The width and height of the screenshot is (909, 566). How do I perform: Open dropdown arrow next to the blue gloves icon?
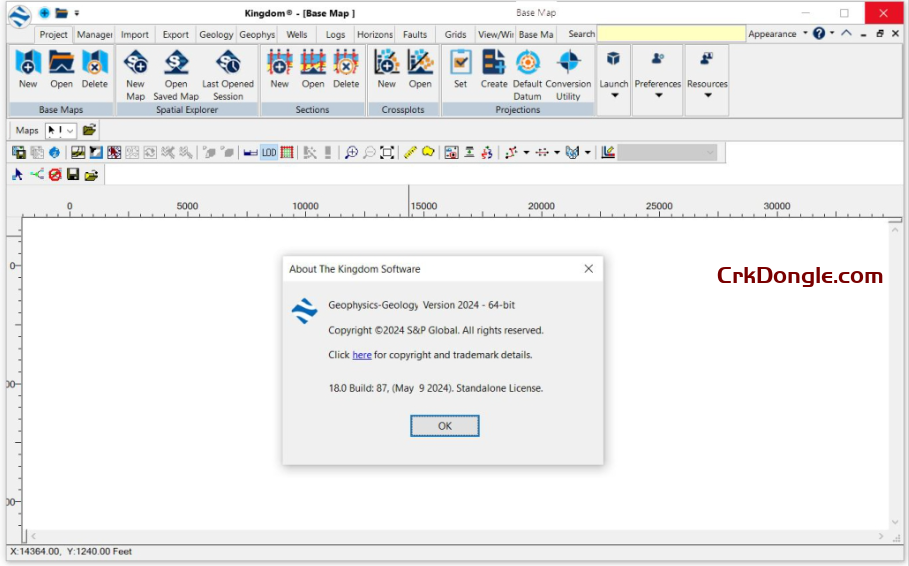tap(587, 153)
